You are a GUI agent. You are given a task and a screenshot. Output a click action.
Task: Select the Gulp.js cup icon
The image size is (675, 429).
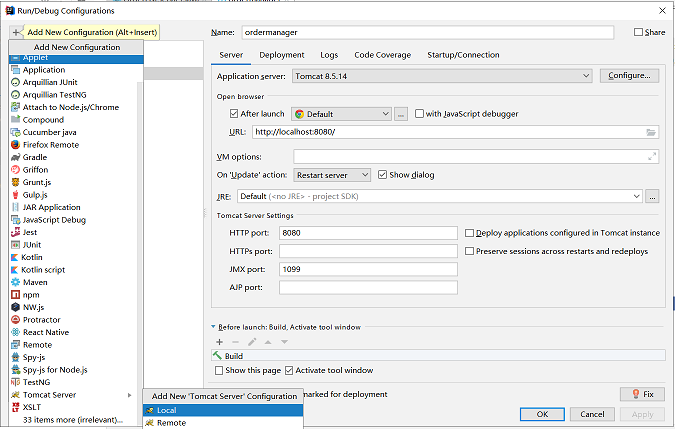(x=15, y=194)
